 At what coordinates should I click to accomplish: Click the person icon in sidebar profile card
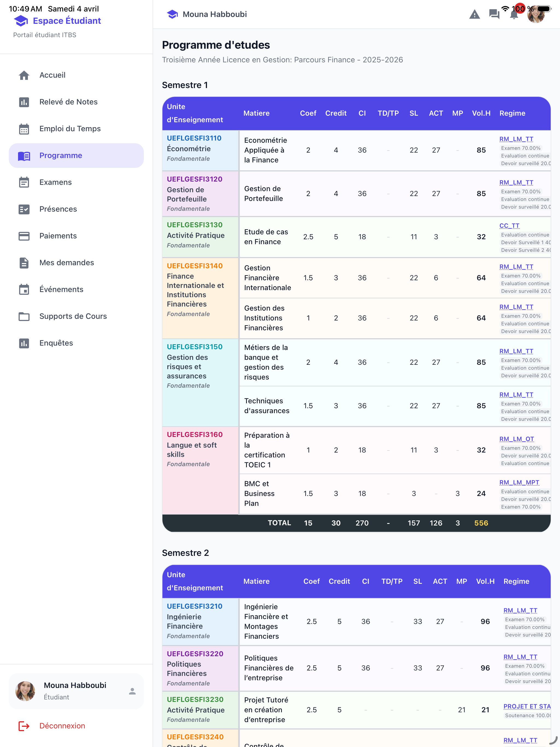pos(132,691)
